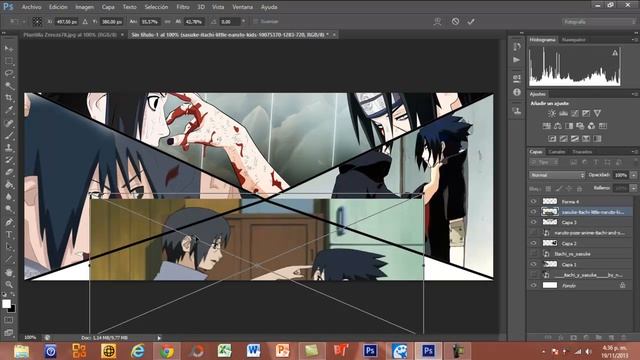Open the Archivo menu
Image resolution: width=640 pixels, height=360 pixels.
[x=31, y=7]
